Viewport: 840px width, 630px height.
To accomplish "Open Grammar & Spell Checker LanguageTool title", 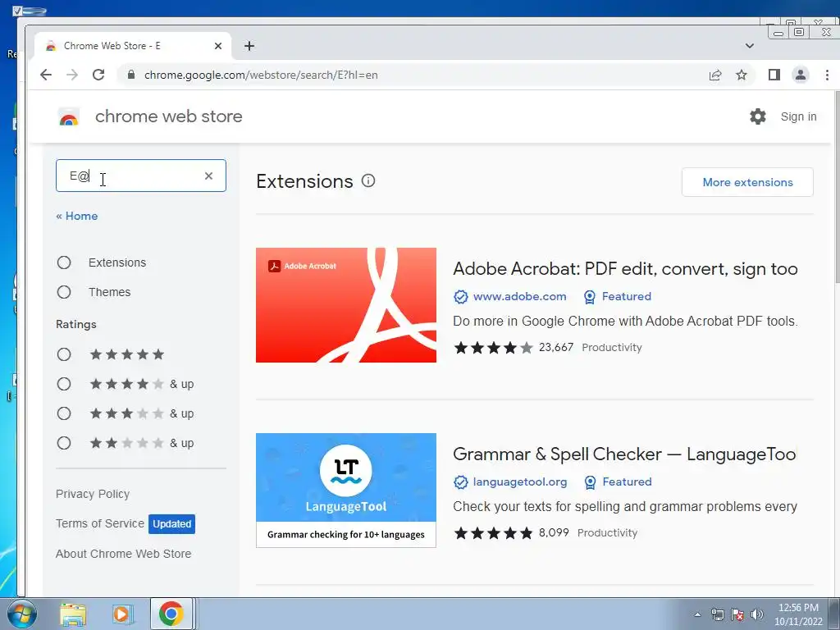I will (x=624, y=454).
